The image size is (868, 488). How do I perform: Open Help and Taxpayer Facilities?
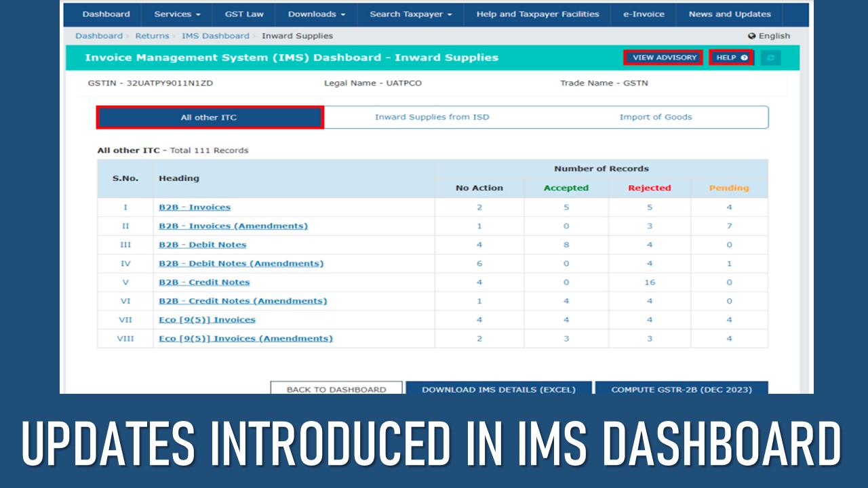click(538, 14)
